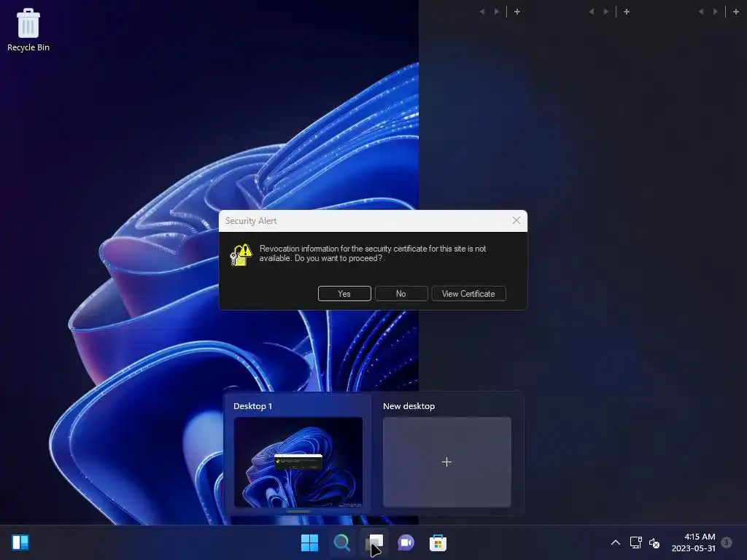The width and height of the screenshot is (747, 560).
Task: Open the Windows Start menu
Action: (309, 542)
